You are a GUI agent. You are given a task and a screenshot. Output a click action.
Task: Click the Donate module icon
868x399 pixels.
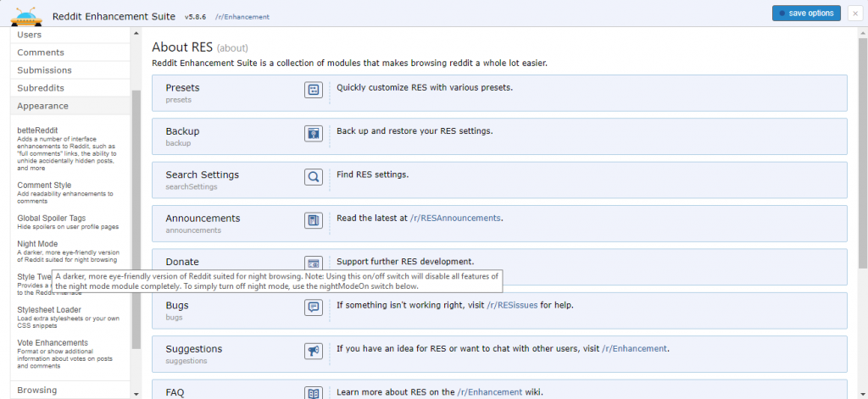click(314, 263)
